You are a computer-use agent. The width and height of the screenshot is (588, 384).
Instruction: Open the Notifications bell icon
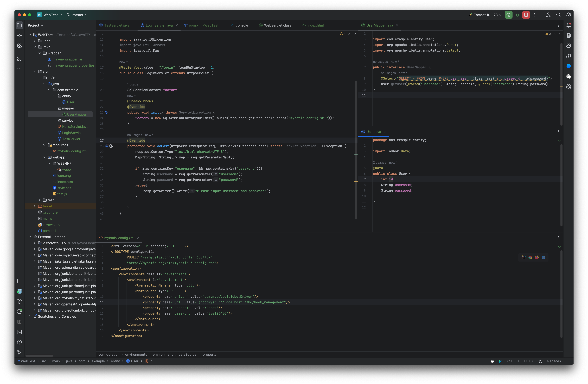[568, 25]
